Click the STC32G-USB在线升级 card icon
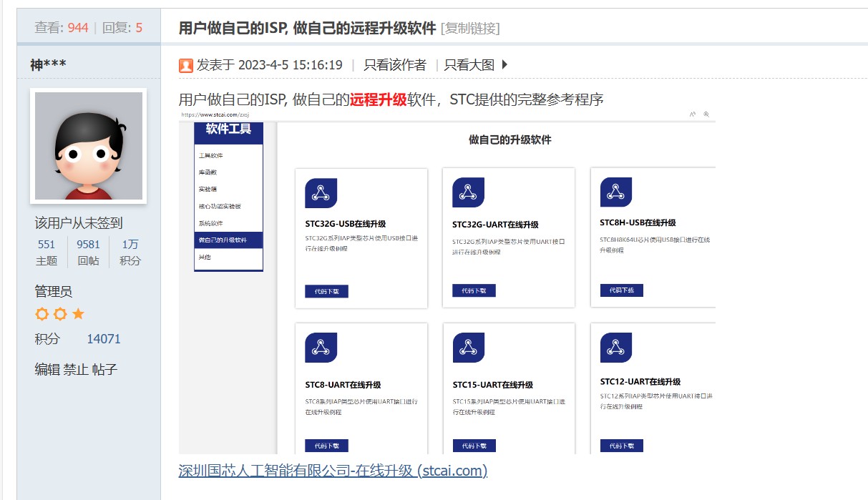This screenshot has height=500, width=868. [321, 193]
